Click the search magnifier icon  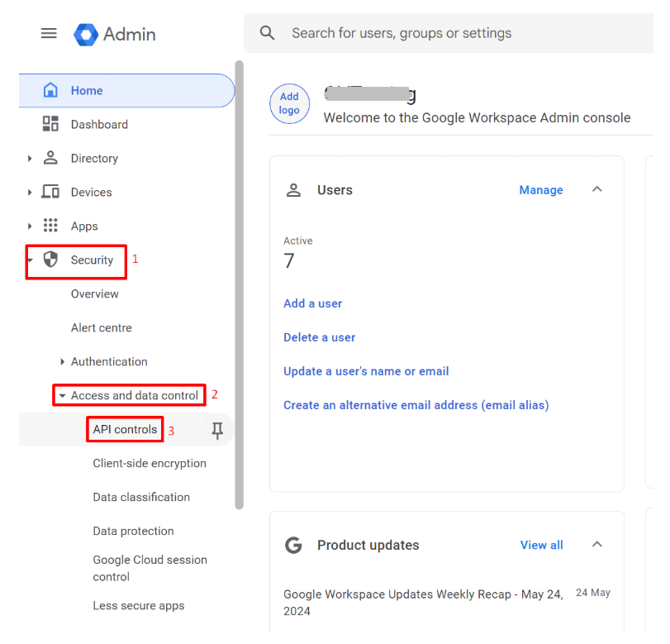coord(268,33)
